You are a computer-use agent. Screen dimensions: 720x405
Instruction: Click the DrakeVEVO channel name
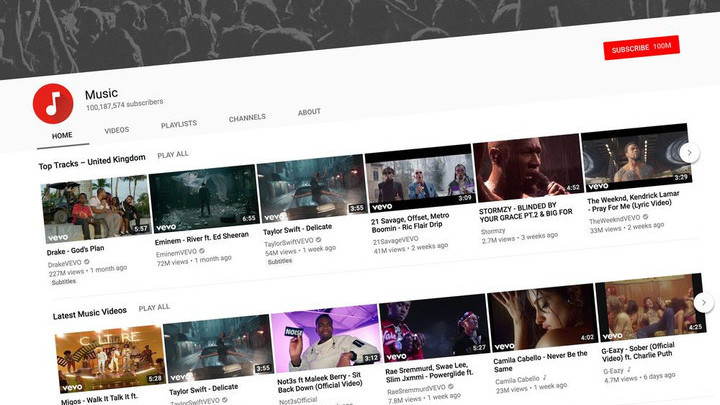65,264
